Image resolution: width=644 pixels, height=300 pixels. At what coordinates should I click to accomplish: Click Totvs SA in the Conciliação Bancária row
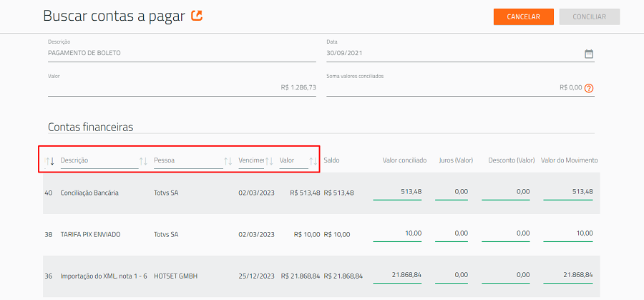(166, 193)
